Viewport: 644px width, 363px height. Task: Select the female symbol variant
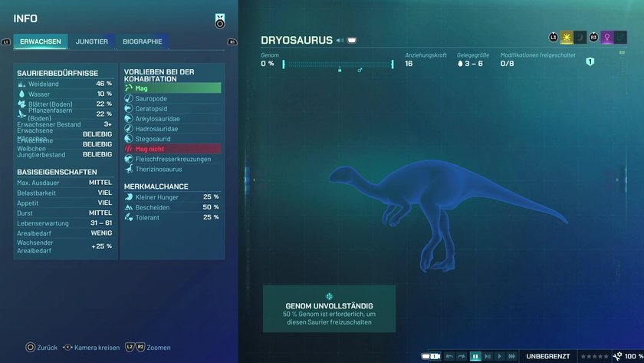pos(606,38)
